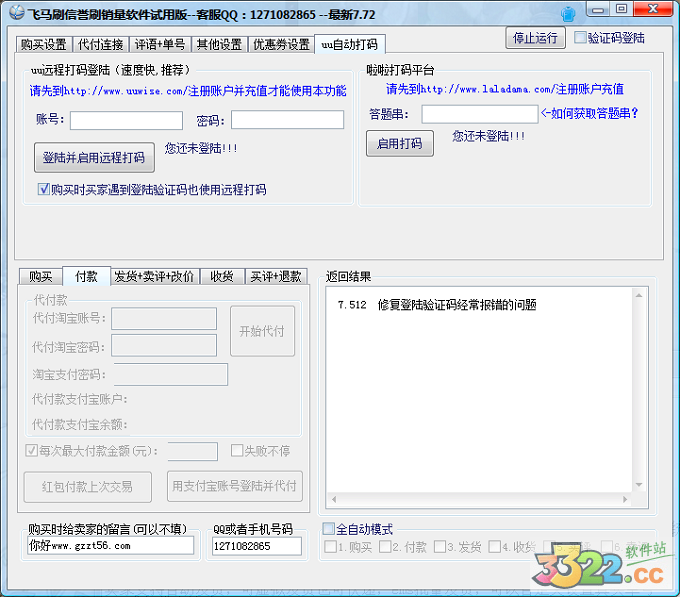This screenshot has width=680, height=597.
Task: Minimize the window
Action: 598,9
